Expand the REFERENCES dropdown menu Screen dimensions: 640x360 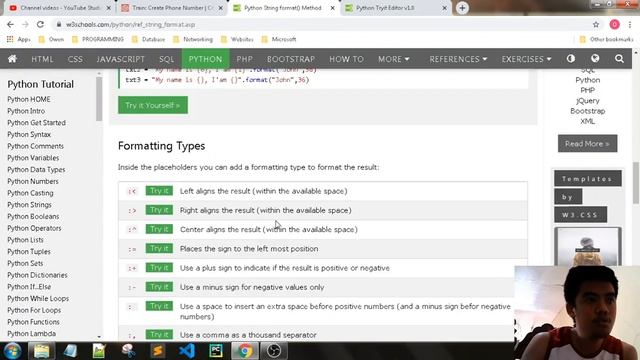(x=458, y=59)
